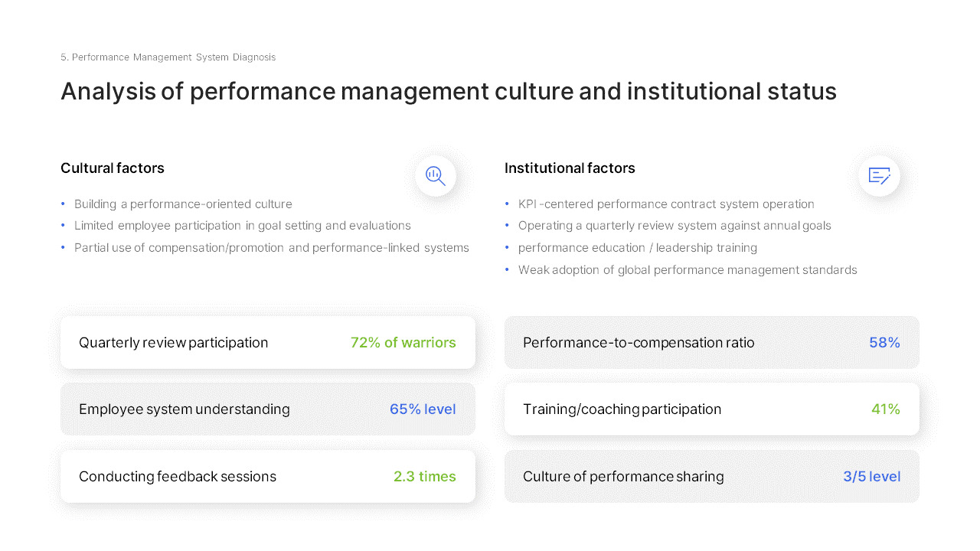
Task: Click the Employee system understanding card
Action: [267, 409]
